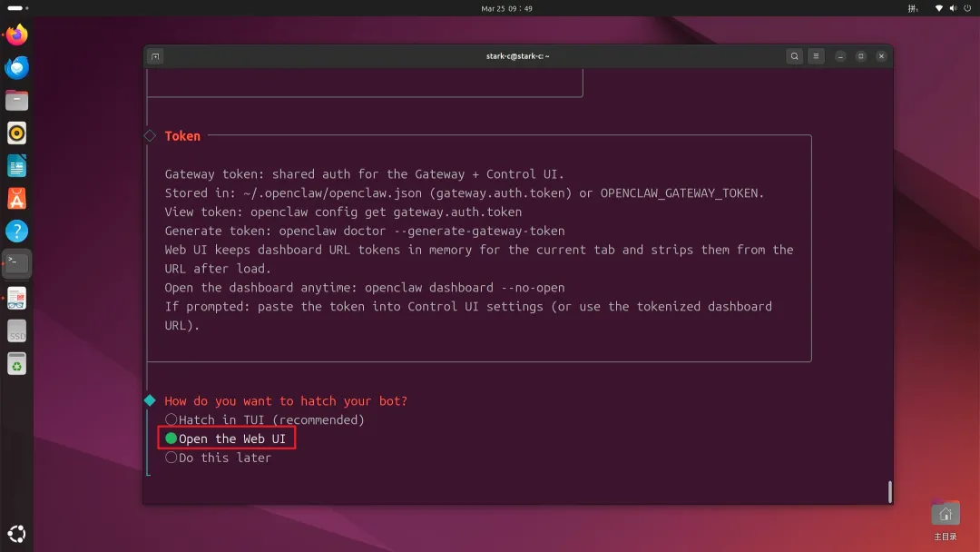
Task: Minimize the terminal window
Action: pyautogui.click(x=840, y=56)
